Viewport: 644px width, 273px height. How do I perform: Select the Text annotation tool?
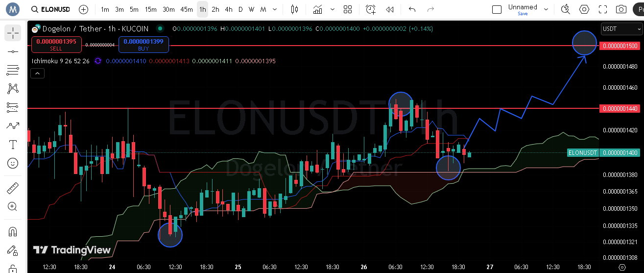(x=13, y=145)
